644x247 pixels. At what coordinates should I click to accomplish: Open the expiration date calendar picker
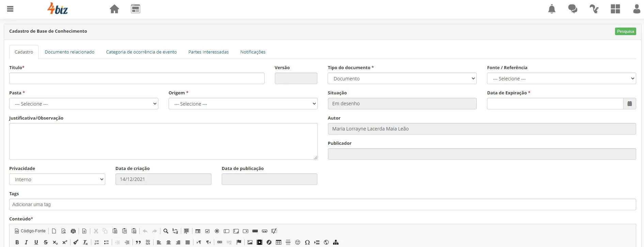point(629,104)
